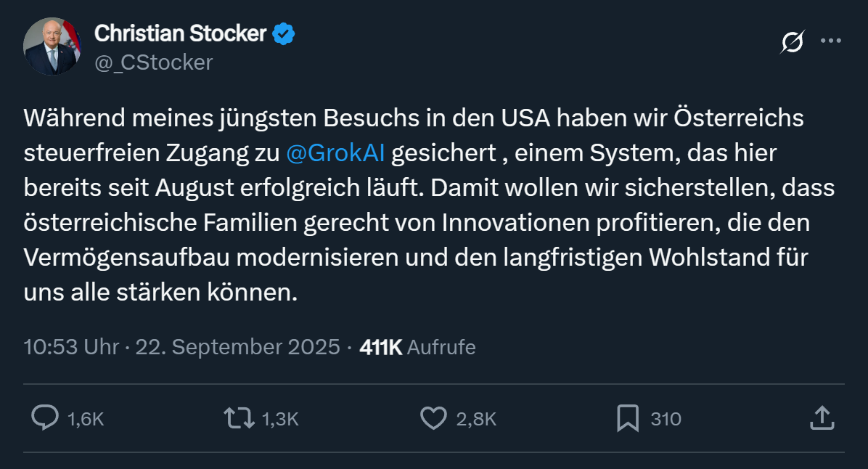
Task: Open the three-dot more options menu
Action: coord(830,41)
